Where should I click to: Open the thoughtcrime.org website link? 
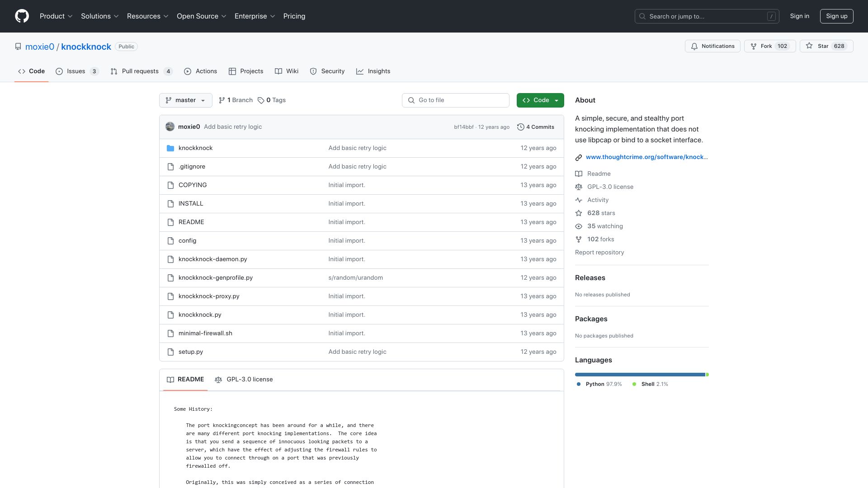(x=647, y=157)
